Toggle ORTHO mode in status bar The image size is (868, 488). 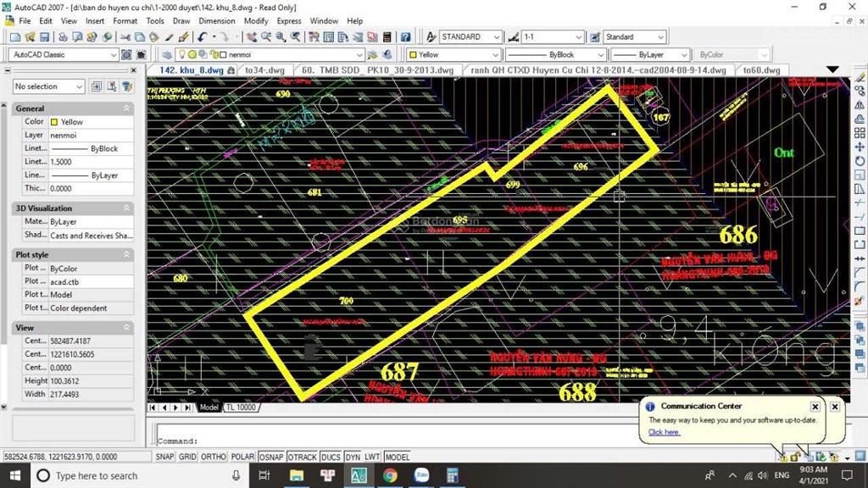coord(213,457)
